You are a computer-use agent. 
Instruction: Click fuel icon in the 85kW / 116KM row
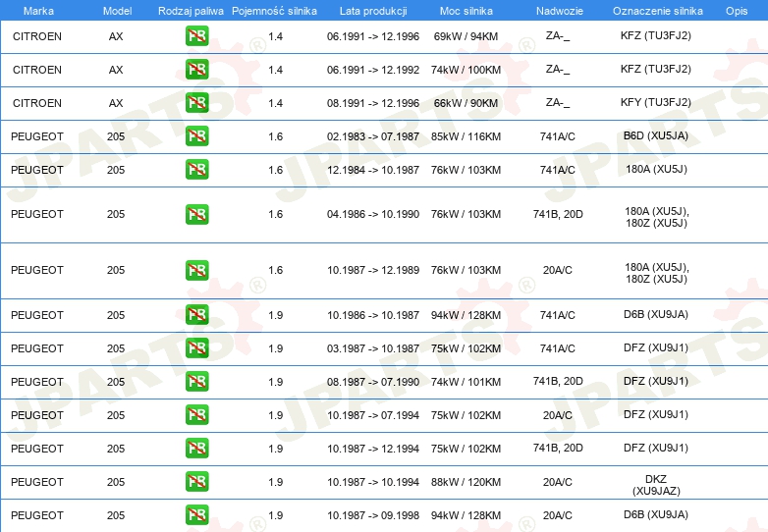pyautogui.click(x=196, y=136)
